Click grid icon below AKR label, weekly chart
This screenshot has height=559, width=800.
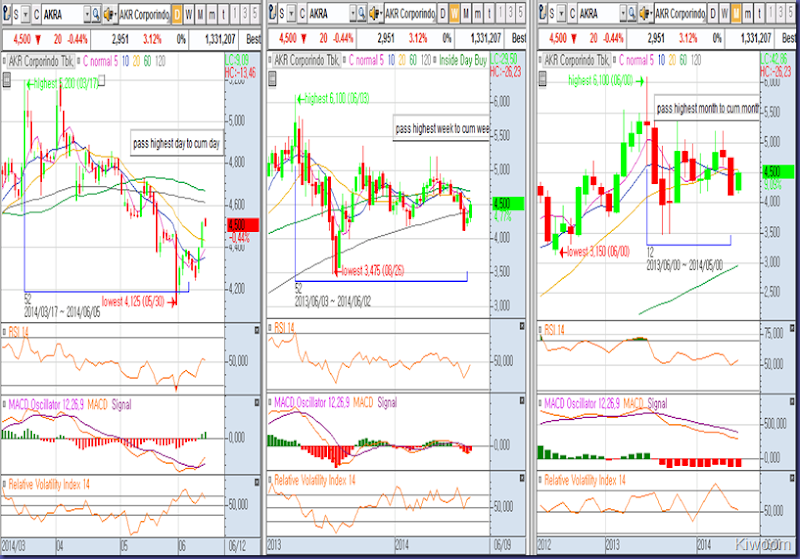point(272,79)
